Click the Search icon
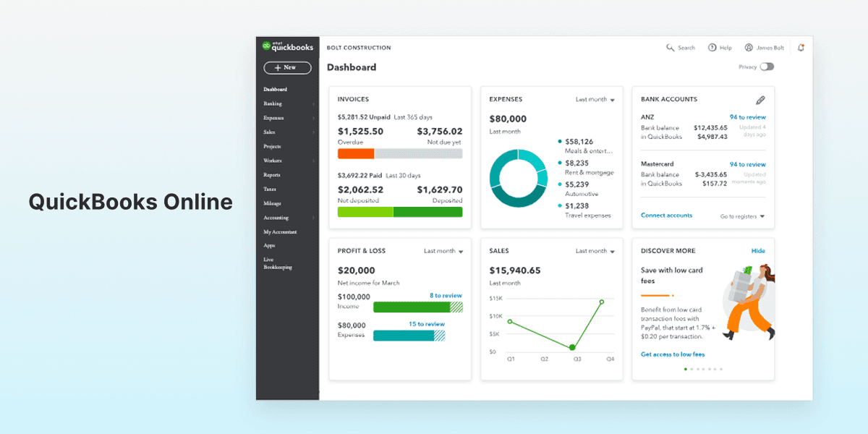 [x=669, y=47]
